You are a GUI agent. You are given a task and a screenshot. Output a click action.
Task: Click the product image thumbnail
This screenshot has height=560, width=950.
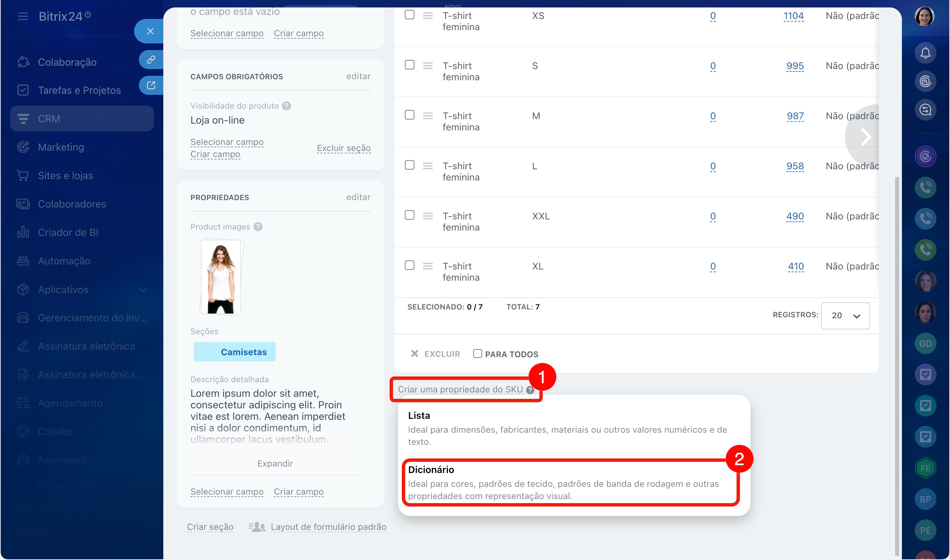pyautogui.click(x=221, y=277)
